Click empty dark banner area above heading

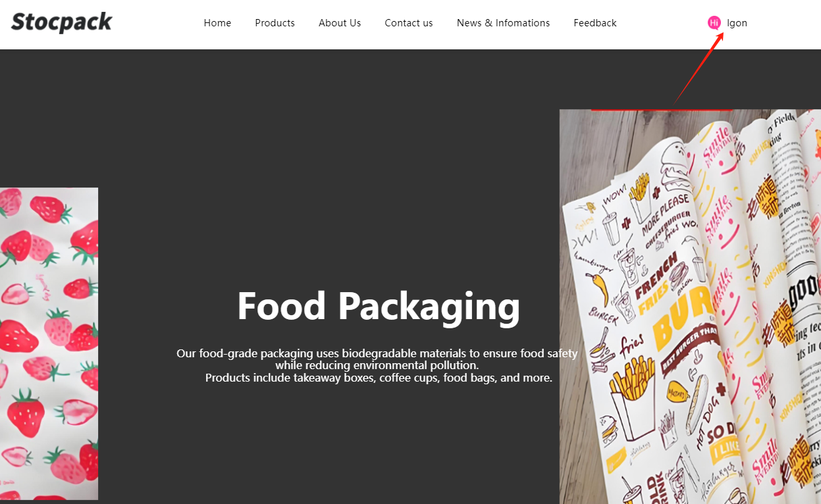click(x=329, y=164)
